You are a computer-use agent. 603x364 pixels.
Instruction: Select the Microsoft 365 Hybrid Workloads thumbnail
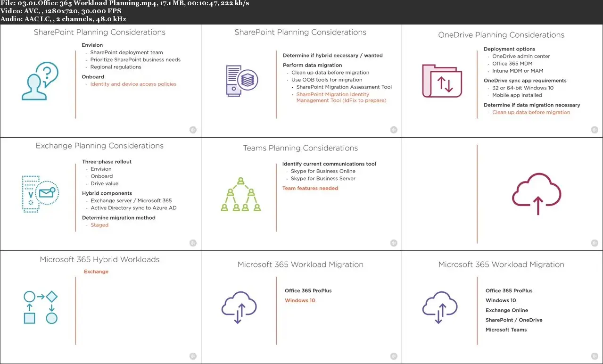click(100, 307)
